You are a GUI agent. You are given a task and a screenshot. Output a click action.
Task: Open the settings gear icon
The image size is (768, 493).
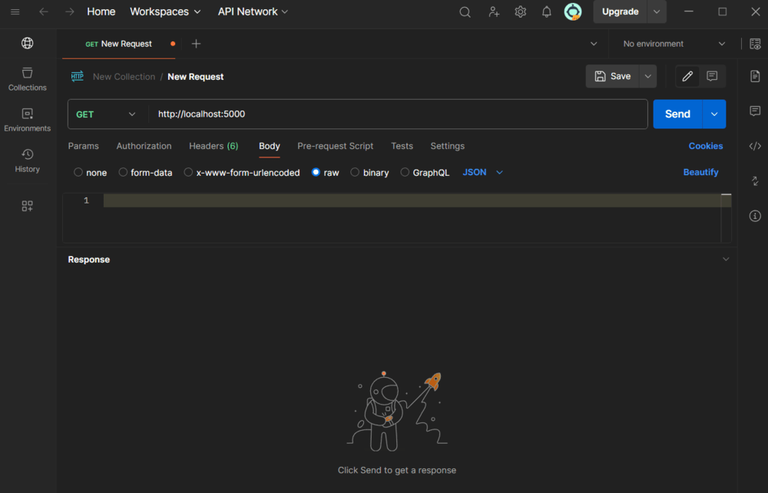[520, 12]
